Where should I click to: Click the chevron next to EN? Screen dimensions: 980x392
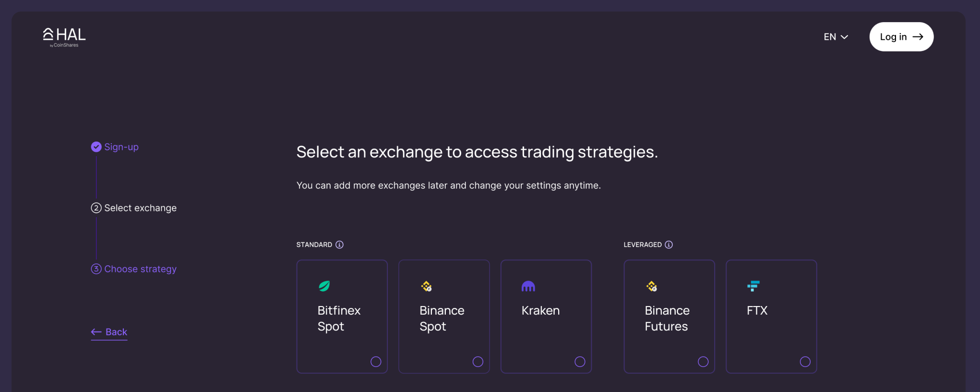point(845,37)
